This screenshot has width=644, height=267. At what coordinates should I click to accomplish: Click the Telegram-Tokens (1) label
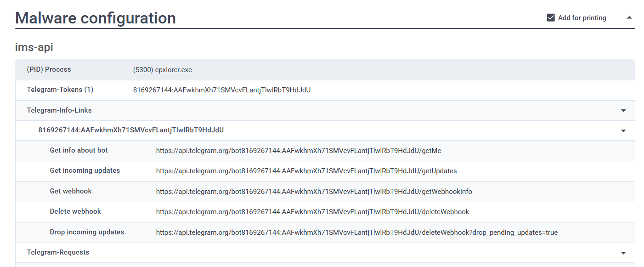click(x=60, y=90)
